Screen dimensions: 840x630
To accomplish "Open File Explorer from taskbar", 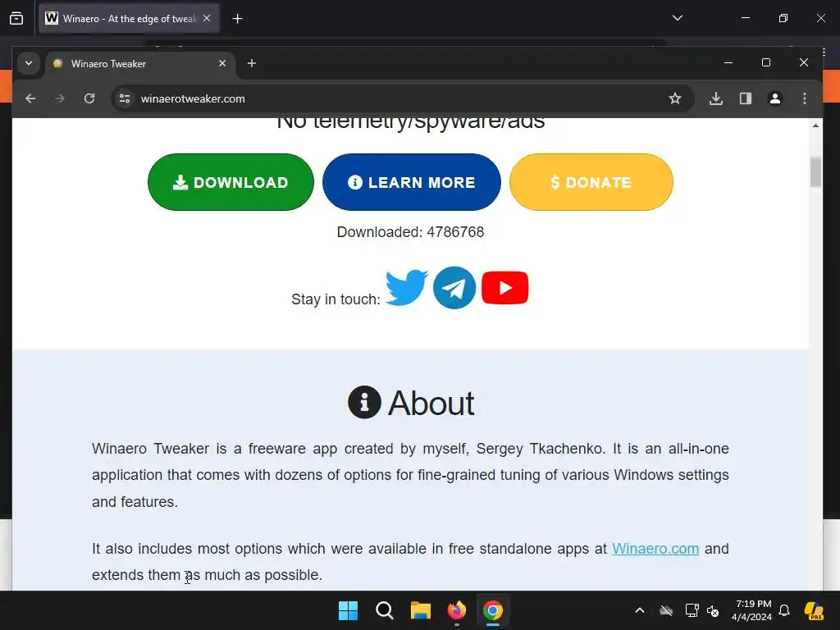I will [421, 610].
